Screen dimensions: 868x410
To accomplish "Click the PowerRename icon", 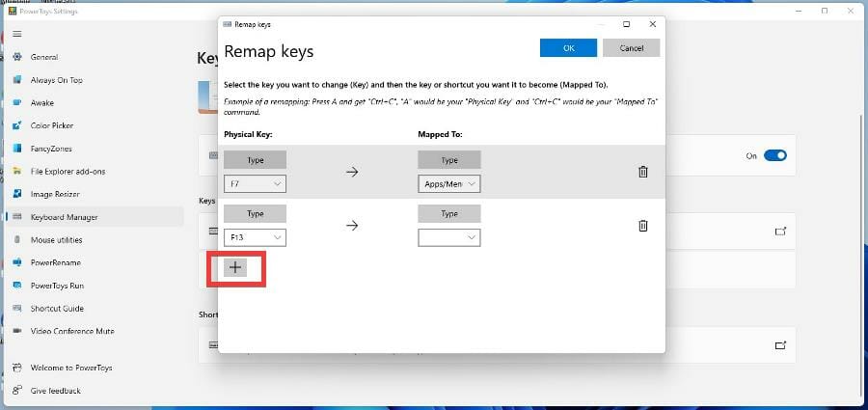I will (x=17, y=262).
